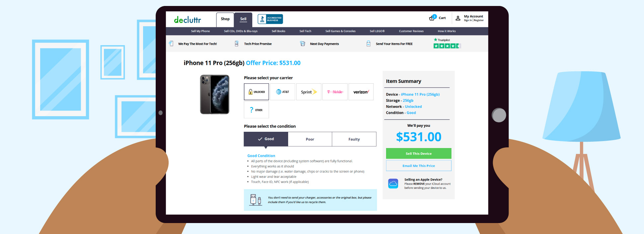Select the Unlocked carrier option

(256, 92)
